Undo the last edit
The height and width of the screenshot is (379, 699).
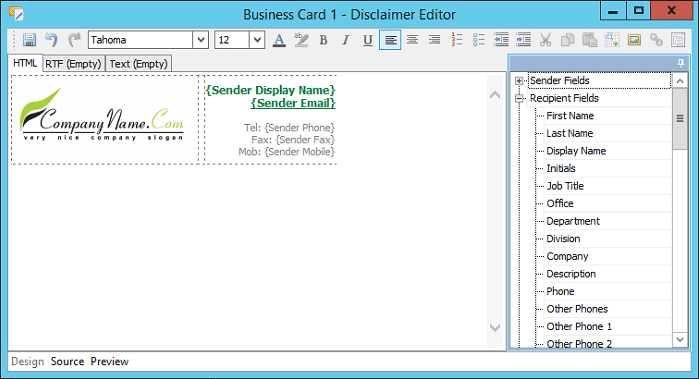(x=51, y=40)
